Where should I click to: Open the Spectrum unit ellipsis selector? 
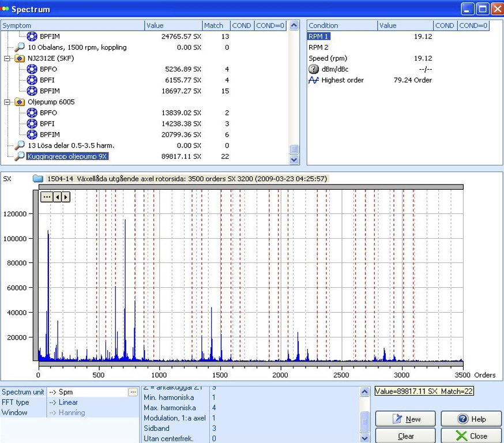(133, 392)
